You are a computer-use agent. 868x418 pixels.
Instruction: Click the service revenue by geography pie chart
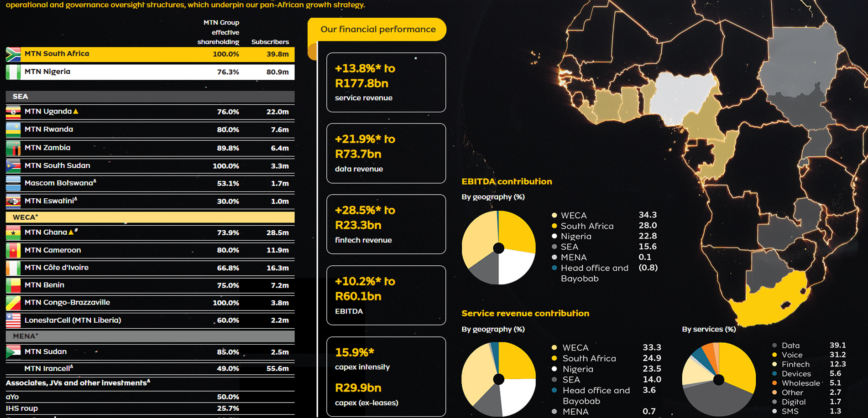click(x=499, y=379)
